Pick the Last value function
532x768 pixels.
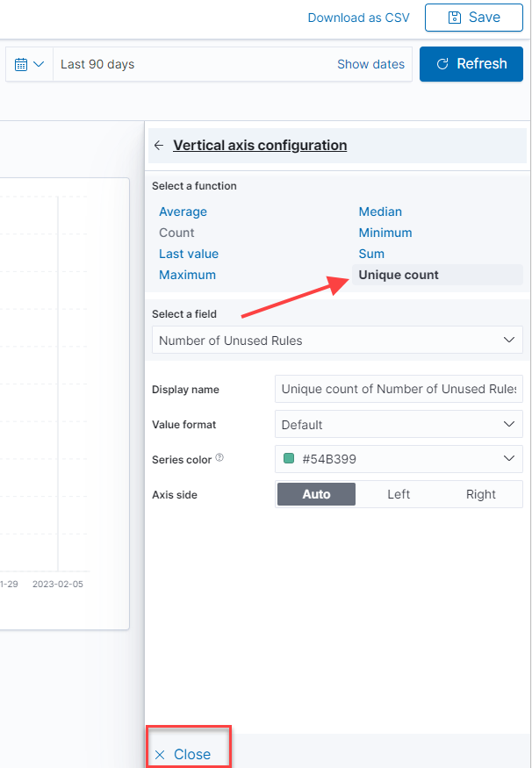click(x=189, y=254)
